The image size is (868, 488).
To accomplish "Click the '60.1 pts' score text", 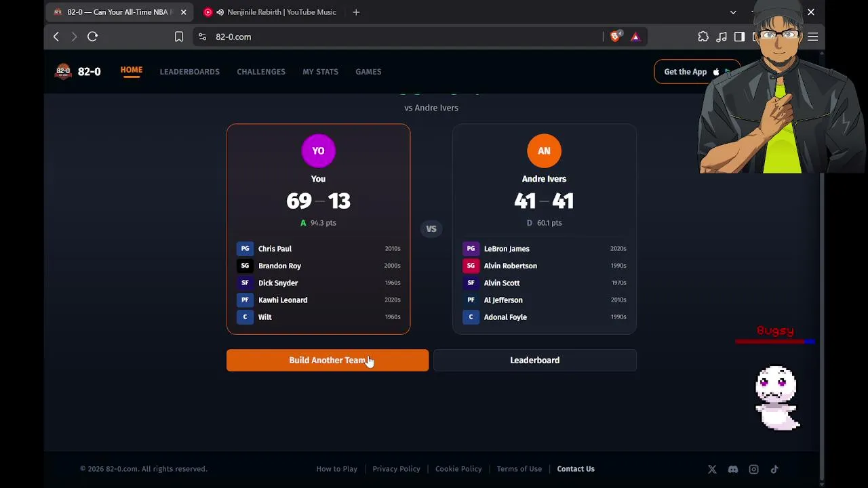I will [x=549, y=223].
